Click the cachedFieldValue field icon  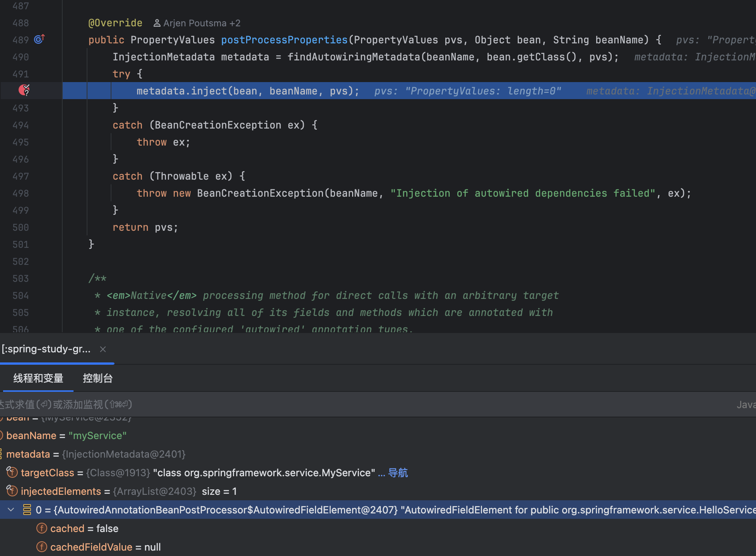(42, 547)
